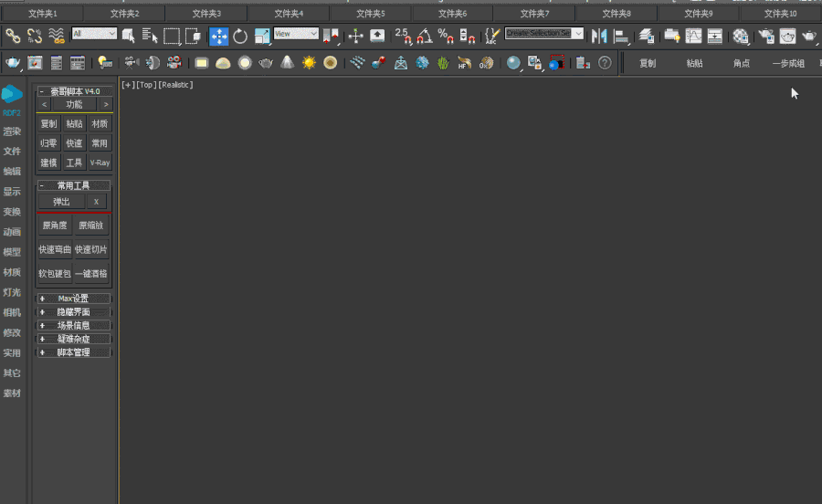Switch to the 文件夹1 tab
822x504 pixels.
42,14
